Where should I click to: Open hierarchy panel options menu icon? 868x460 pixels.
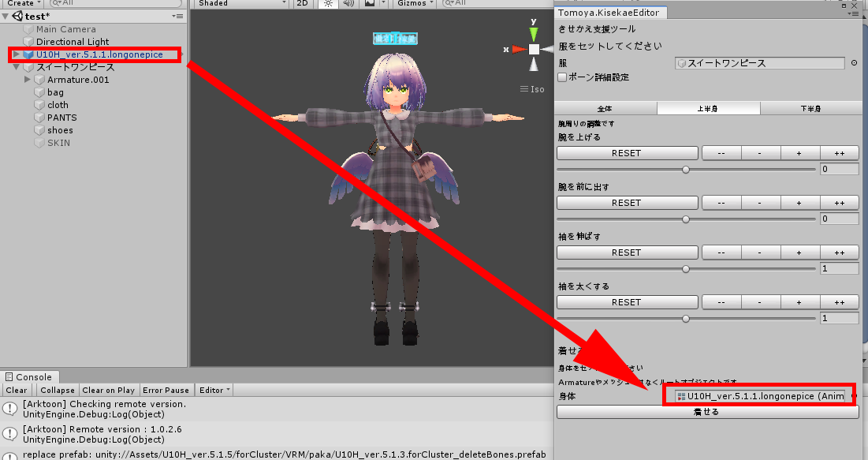(x=177, y=16)
